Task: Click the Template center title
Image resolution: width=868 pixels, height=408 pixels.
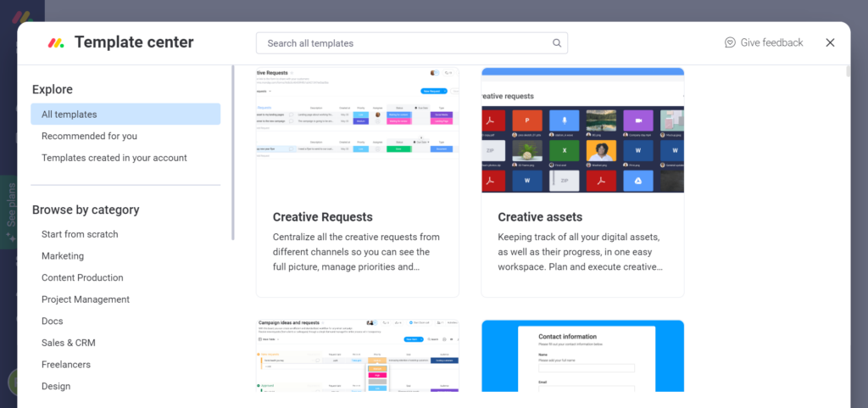Action: pos(134,42)
